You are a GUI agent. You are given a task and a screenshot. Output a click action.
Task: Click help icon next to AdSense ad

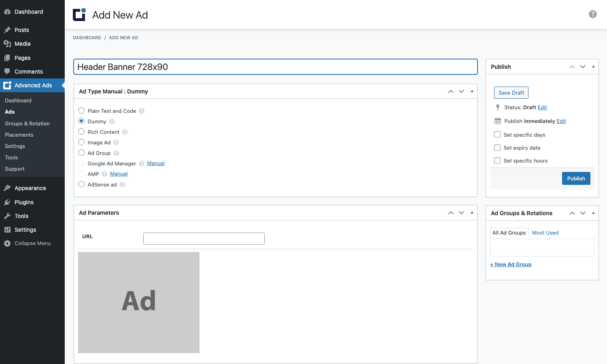122,184
